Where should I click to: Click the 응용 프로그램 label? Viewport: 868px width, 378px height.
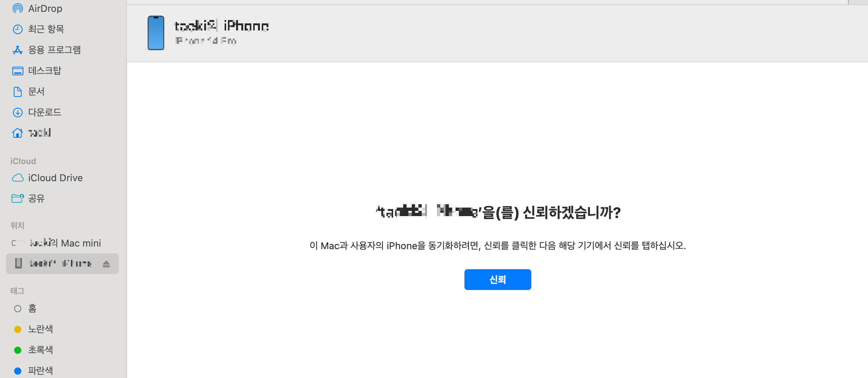tap(54, 50)
